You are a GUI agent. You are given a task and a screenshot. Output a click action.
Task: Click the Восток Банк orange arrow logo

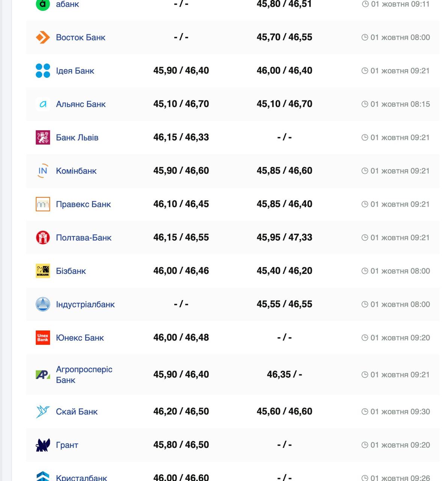[x=42, y=37]
